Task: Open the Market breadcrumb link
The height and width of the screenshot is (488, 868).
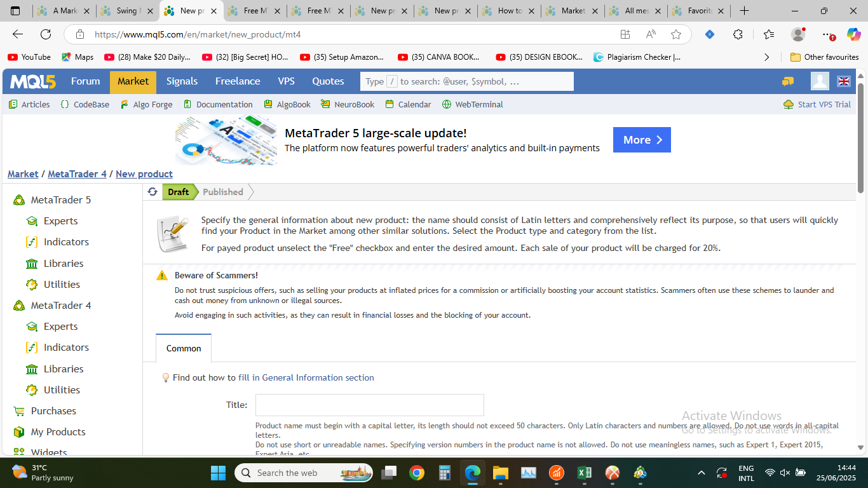Action: coord(23,174)
